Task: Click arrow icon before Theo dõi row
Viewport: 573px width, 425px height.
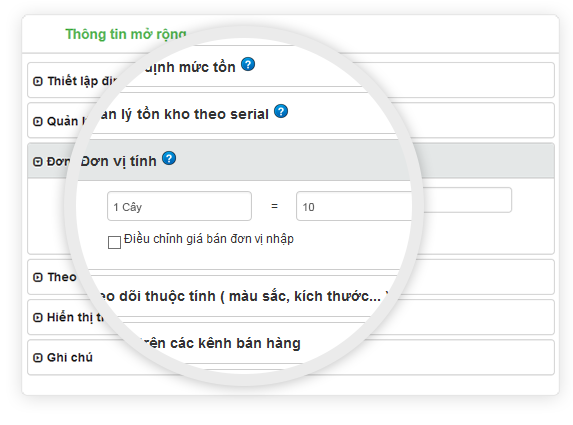Action: click(x=38, y=277)
